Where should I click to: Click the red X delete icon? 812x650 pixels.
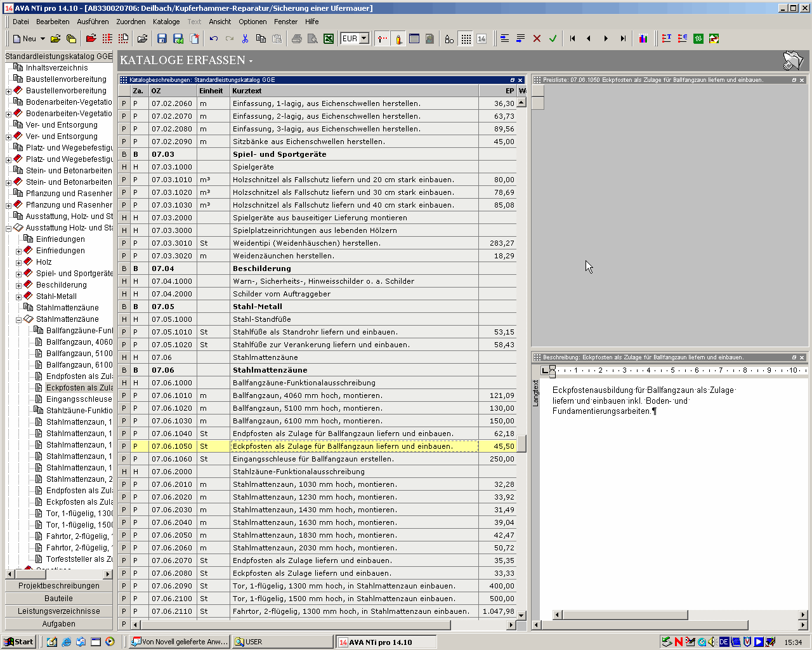point(537,39)
